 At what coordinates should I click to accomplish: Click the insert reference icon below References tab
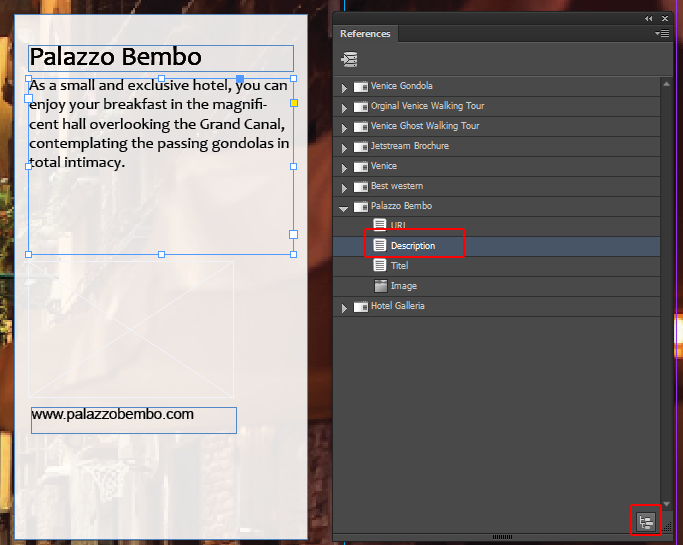[349, 60]
